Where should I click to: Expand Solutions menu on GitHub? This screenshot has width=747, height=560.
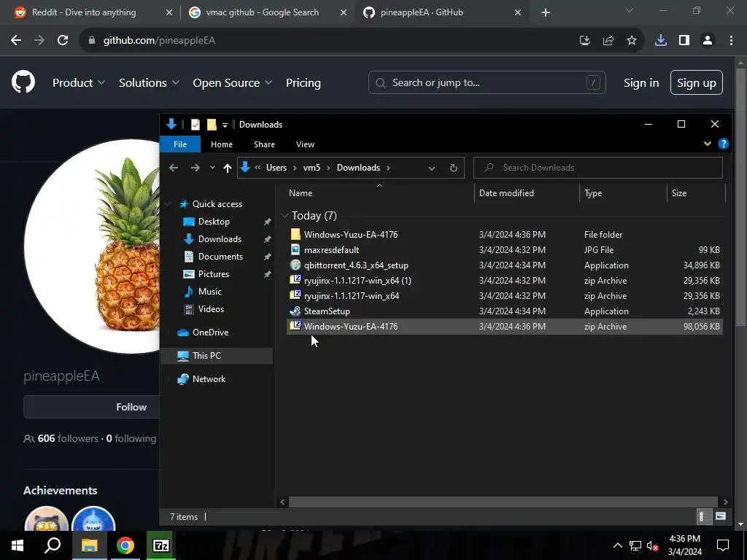pos(149,83)
